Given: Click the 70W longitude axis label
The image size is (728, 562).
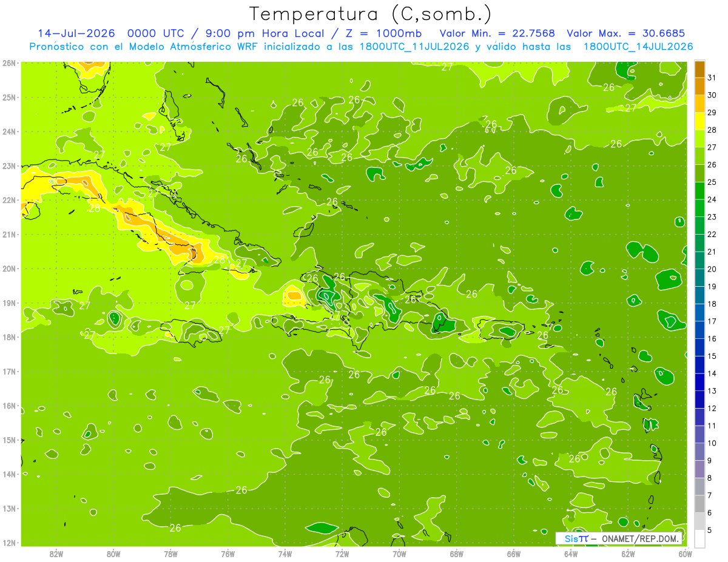Looking at the screenshot, I should point(399,554).
